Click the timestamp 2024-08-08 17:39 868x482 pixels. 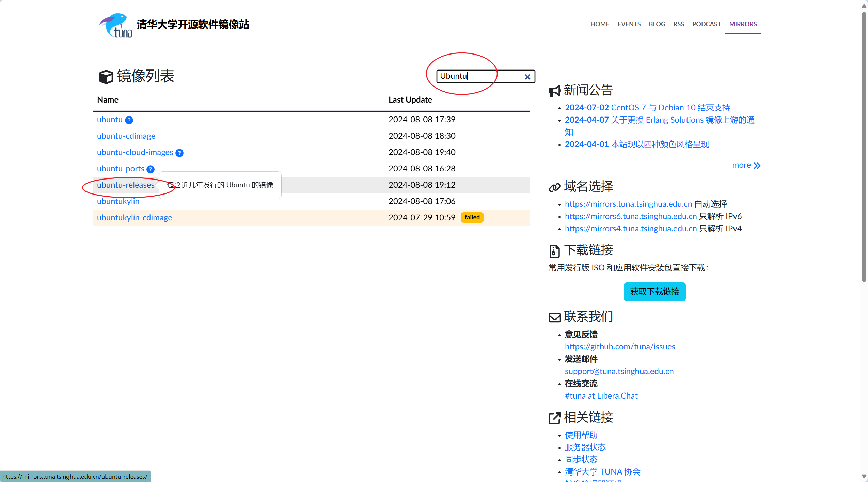[x=422, y=120]
